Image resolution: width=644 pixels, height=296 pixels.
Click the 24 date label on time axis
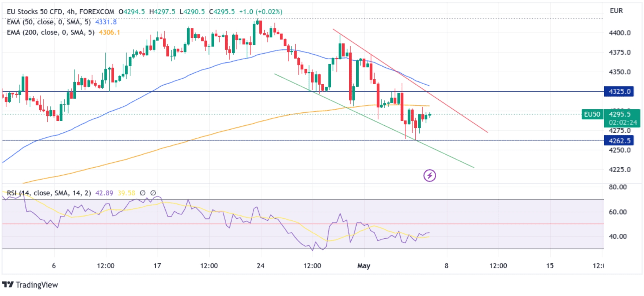pyautogui.click(x=260, y=266)
